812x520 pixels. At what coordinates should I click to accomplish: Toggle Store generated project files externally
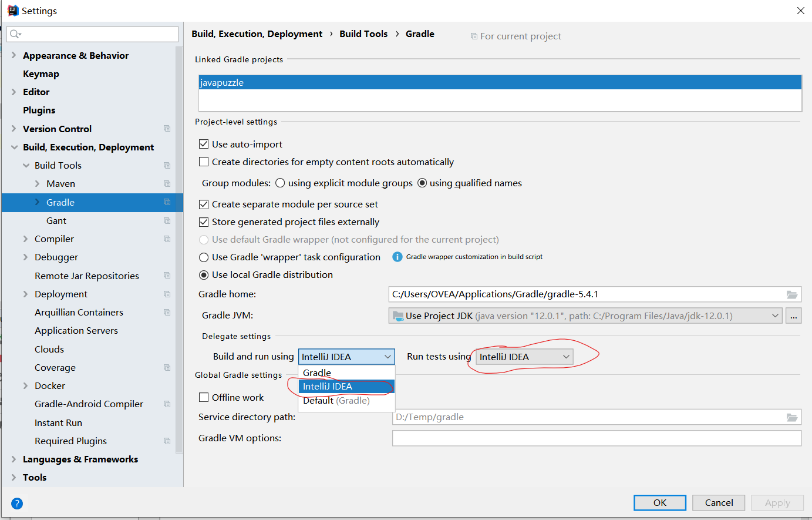click(204, 222)
